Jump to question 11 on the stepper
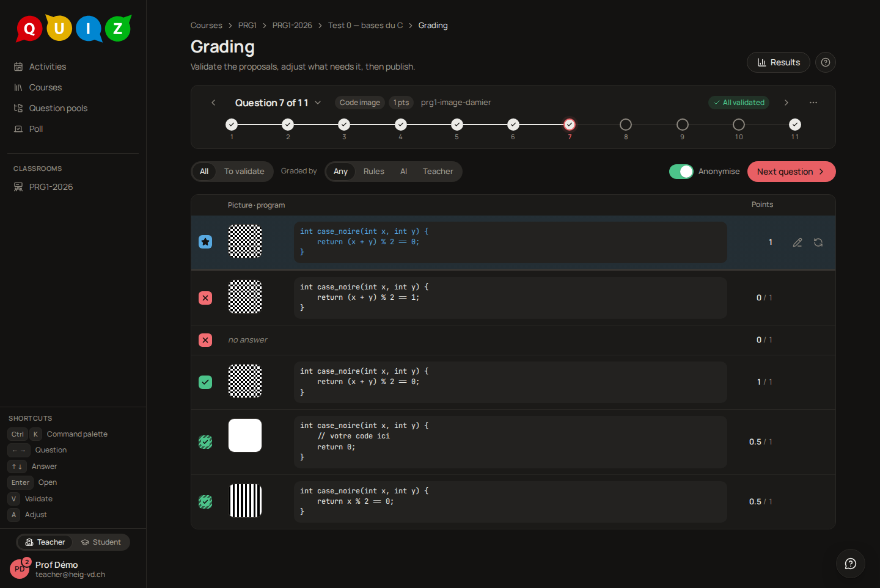This screenshot has width=880, height=588. 795,125
